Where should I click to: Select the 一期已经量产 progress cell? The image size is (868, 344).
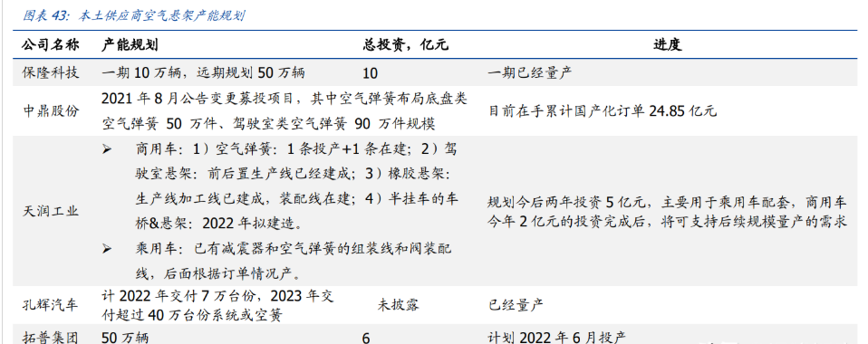tap(530, 72)
